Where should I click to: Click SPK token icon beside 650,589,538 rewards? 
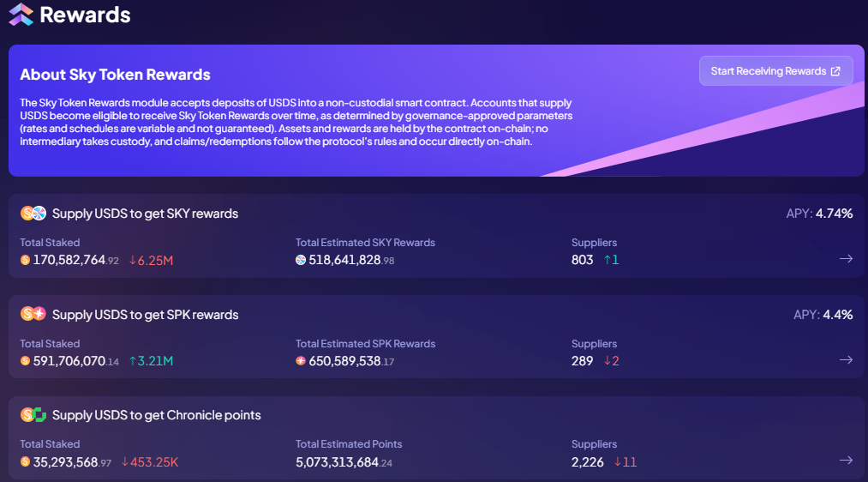pyautogui.click(x=301, y=361)
